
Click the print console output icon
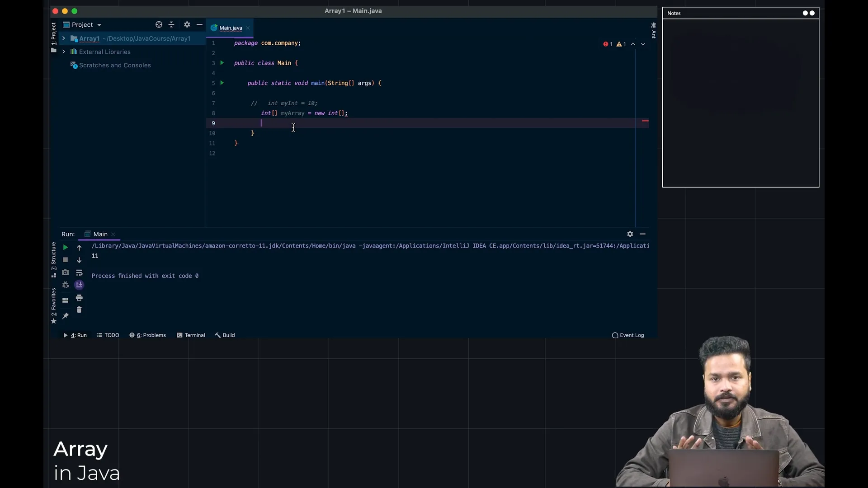pos(79,298)
